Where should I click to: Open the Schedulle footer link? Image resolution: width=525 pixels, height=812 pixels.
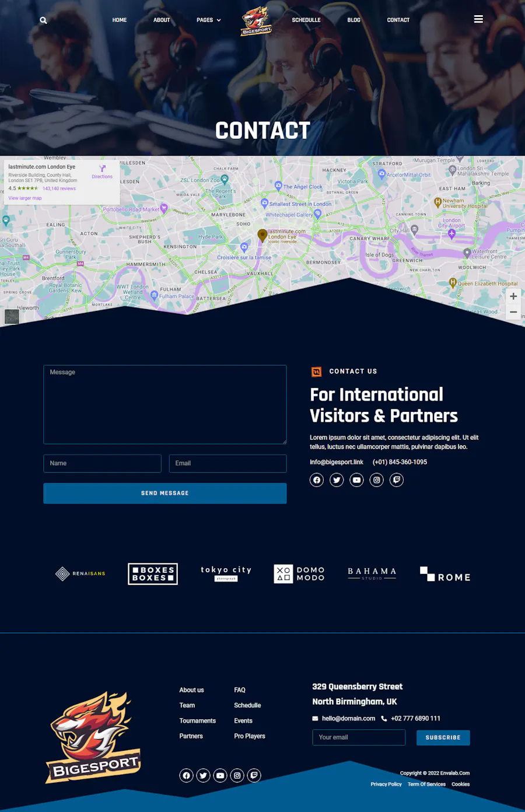[x=247, y=705]
